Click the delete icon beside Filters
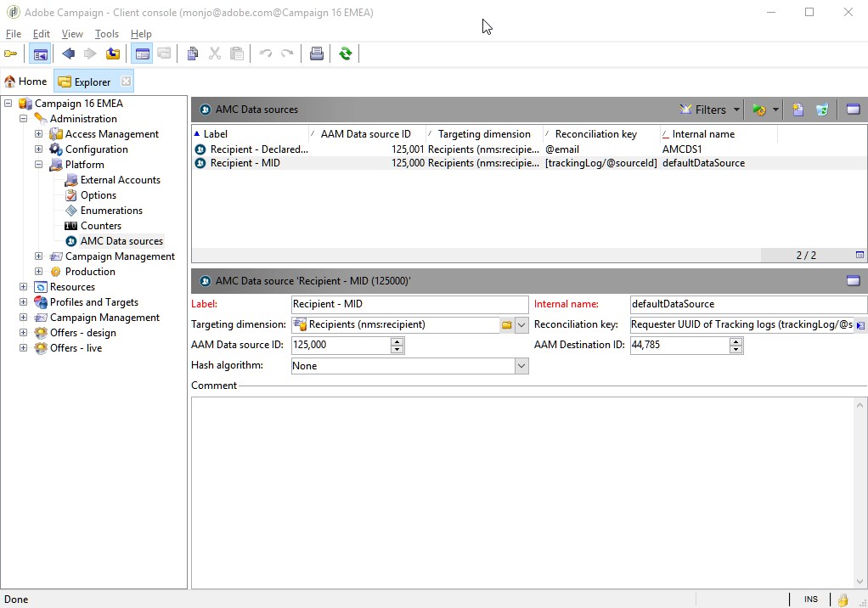 822,110
